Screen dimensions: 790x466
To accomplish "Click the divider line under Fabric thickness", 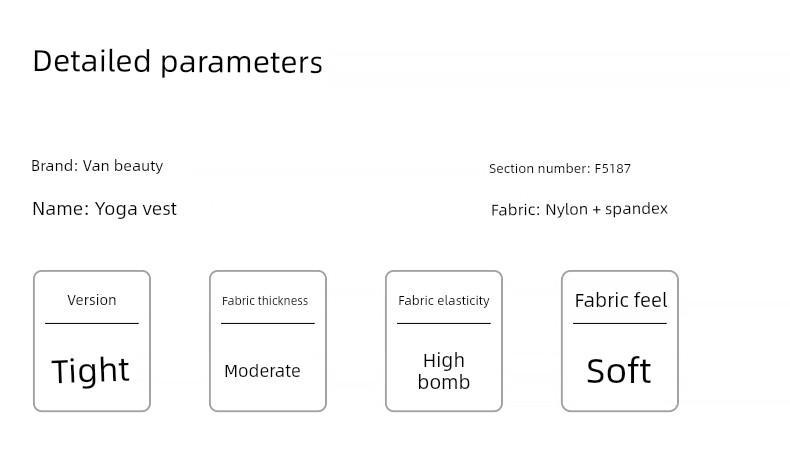I will (x=268, y=323).
